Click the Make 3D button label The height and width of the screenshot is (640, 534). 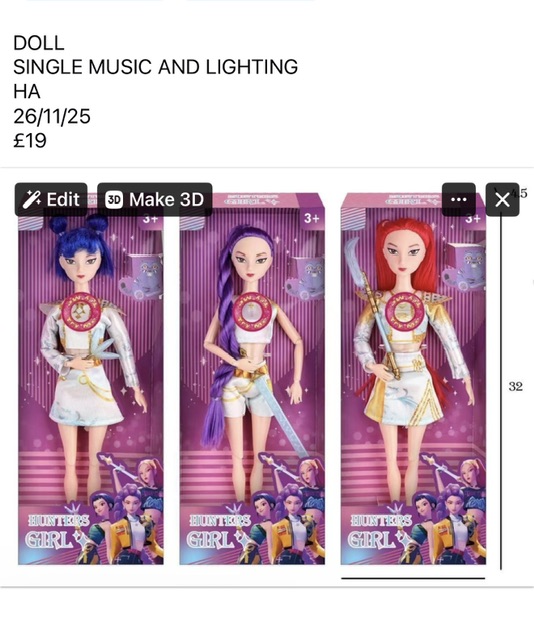tap(167, 200)
